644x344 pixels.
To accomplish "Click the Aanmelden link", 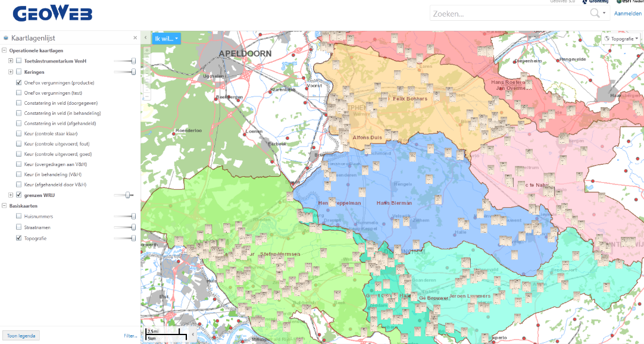I will coord(628,13).
